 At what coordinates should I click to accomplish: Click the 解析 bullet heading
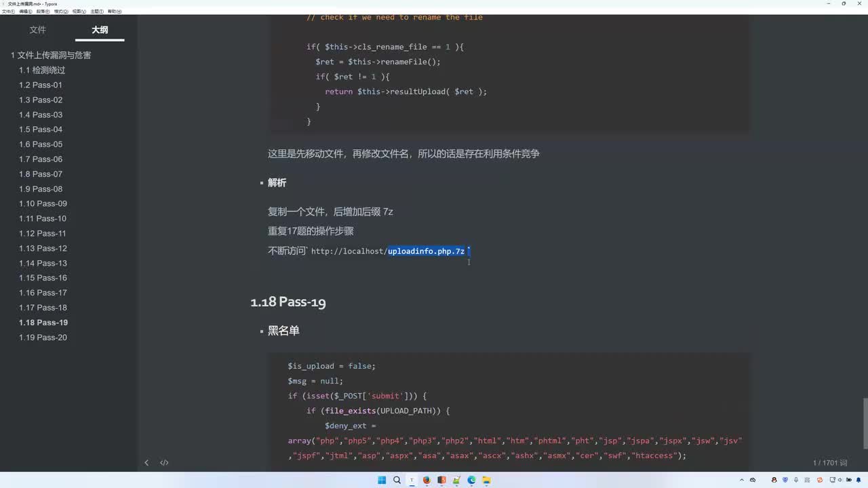[x=277, y=183]
